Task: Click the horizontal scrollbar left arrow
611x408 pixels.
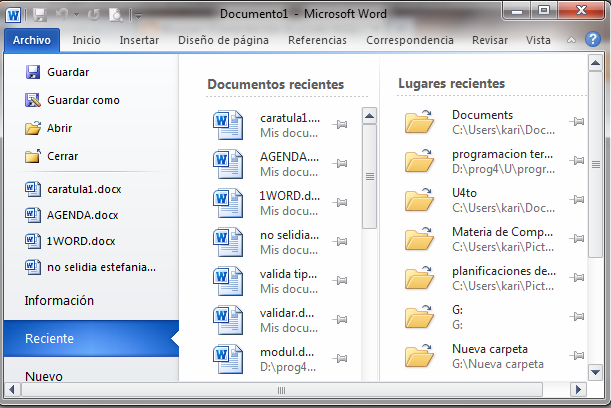Action: [x=12, y=389]
